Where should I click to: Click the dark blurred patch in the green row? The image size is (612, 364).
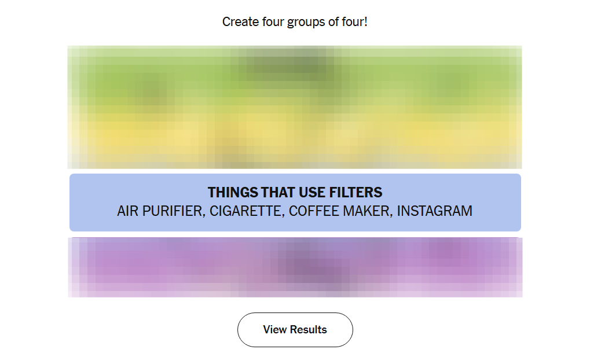[284, 65]
